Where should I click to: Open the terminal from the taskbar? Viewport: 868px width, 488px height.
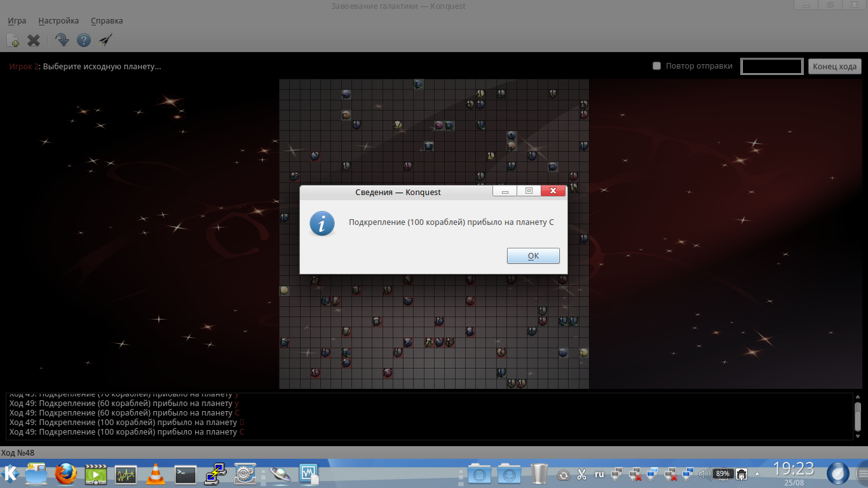click(x=185, y=474)
